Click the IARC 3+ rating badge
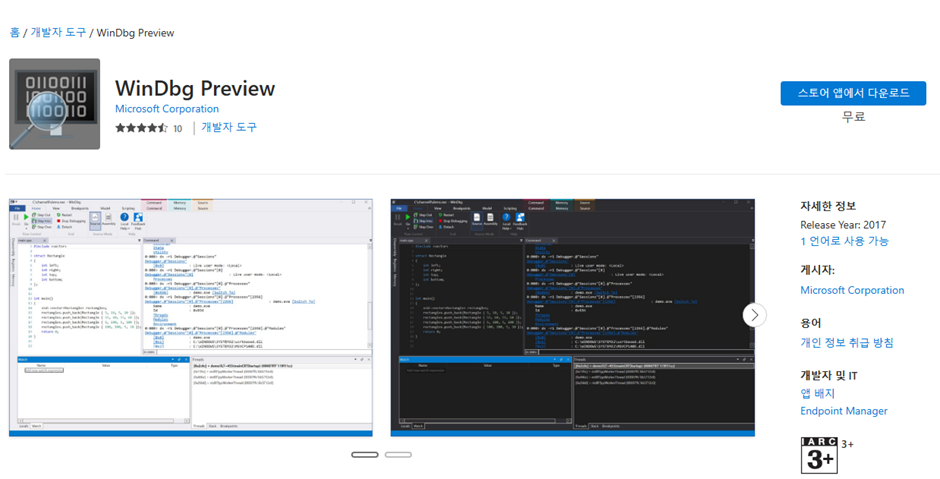Viewport: 940px width, 479px height. click(x=819, y=456)
